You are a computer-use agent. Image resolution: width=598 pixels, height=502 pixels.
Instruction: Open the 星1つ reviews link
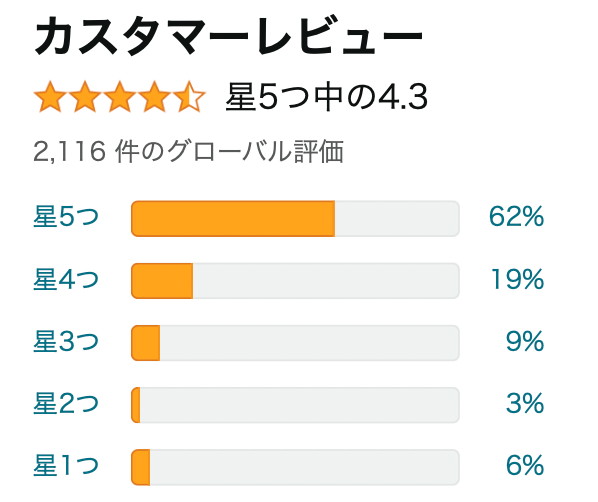[66, 466]
